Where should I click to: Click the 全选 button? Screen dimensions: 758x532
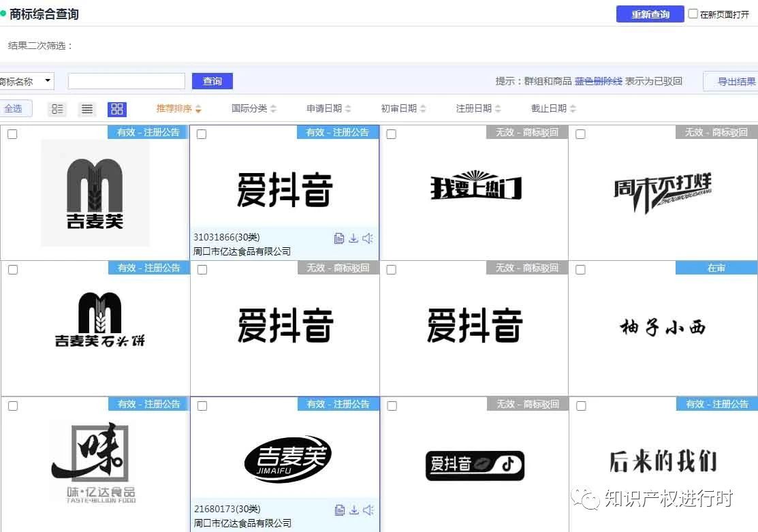(x=14, y=108)
